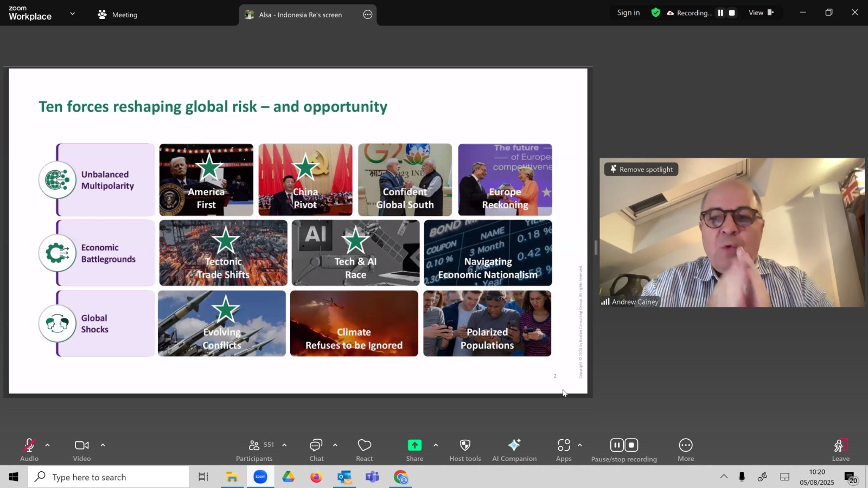This screenshot has height=488, width=868.
Task: Toggle the Video camera
Action: pos(82,450)
